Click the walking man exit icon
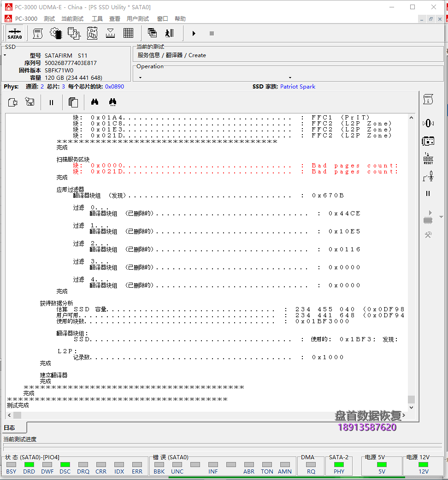Screen dimensions: 448x480 [170, 33]
